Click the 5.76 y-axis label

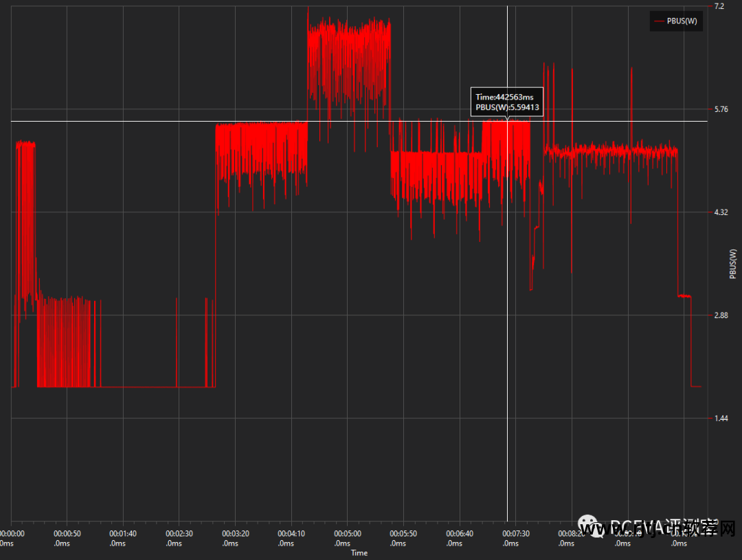(721, 109)
